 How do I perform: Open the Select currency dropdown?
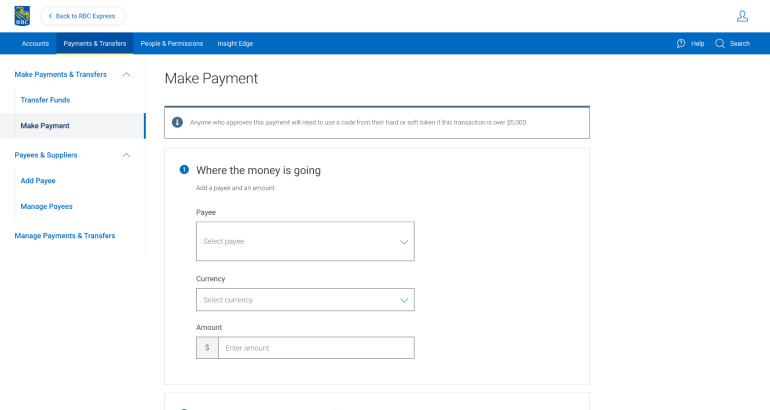click(x=305, y=300)
